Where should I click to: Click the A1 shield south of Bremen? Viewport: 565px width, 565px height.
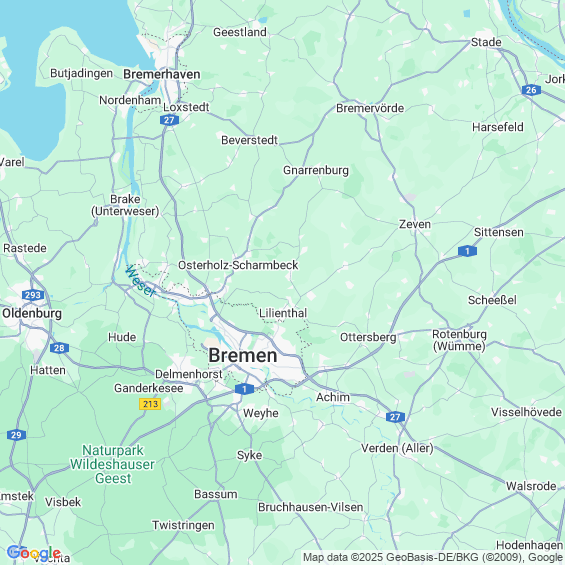(x=244, y=389)
